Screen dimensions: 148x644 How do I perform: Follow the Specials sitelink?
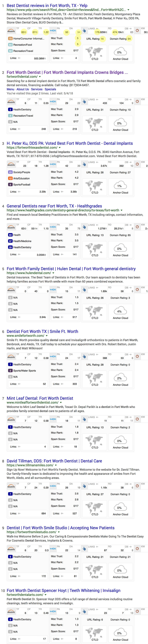[x=50, y=89]
